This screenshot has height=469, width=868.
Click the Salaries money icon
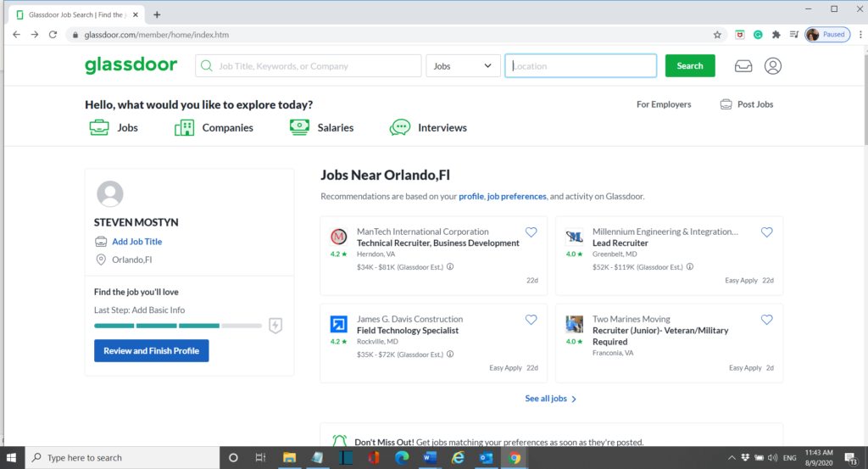(x=299, y=127)
